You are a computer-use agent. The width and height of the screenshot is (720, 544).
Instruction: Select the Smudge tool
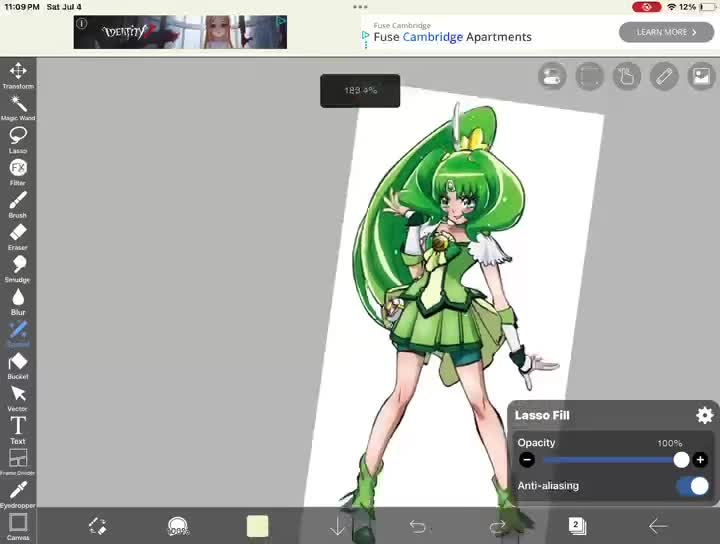click(x=18, y=269)
